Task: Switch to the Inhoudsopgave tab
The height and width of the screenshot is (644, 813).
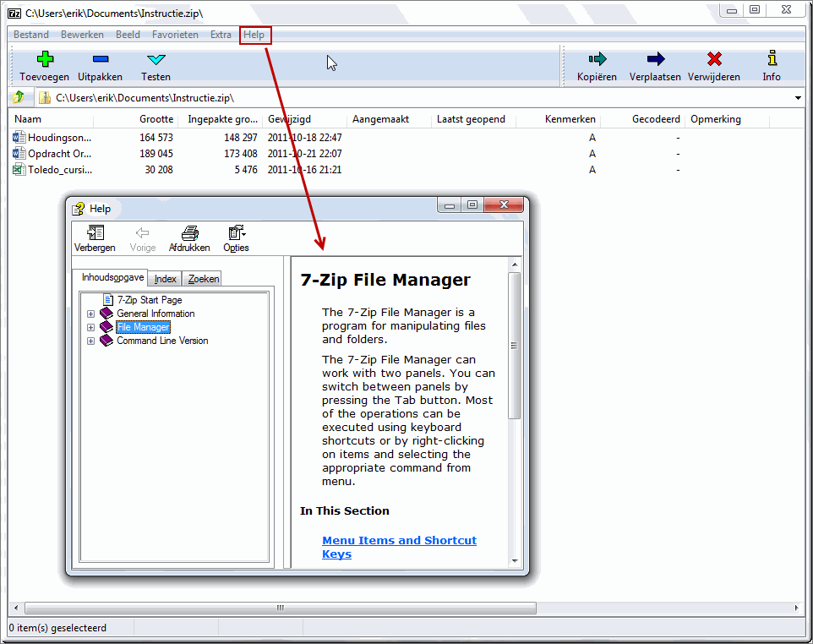Action: click(112, 277)
